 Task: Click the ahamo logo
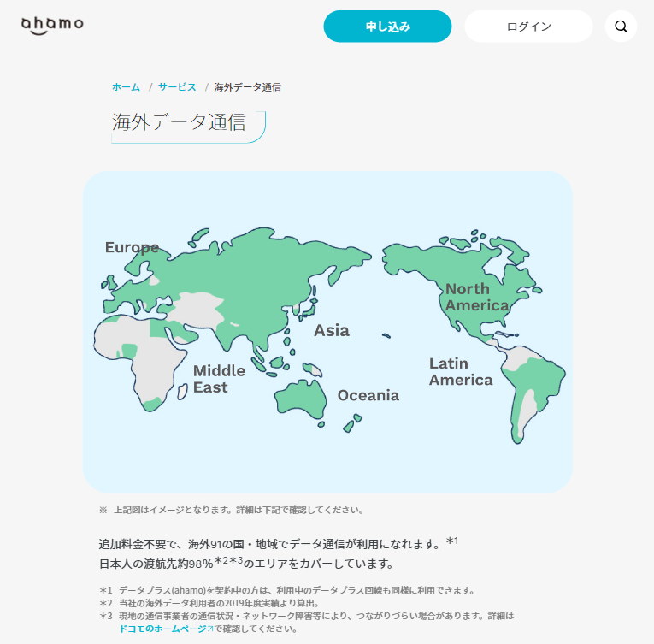point(52,26)
